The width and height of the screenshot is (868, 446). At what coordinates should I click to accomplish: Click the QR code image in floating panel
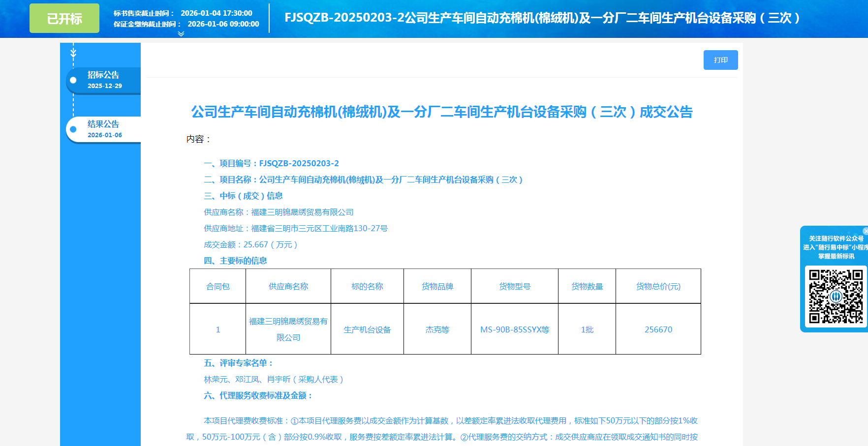[836, 296]
